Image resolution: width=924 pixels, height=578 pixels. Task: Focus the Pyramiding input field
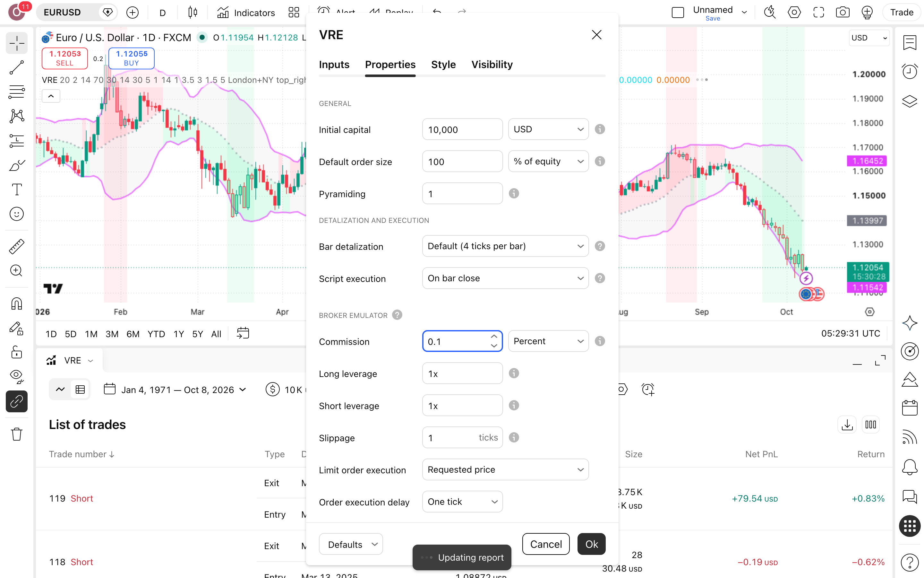click(x=462, y=193)
